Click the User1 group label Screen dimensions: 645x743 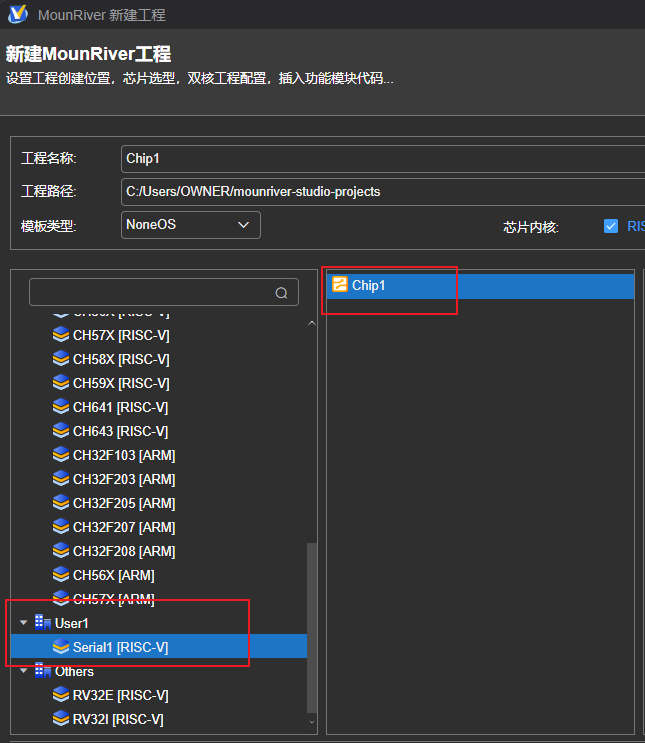(x=72, y=623)
